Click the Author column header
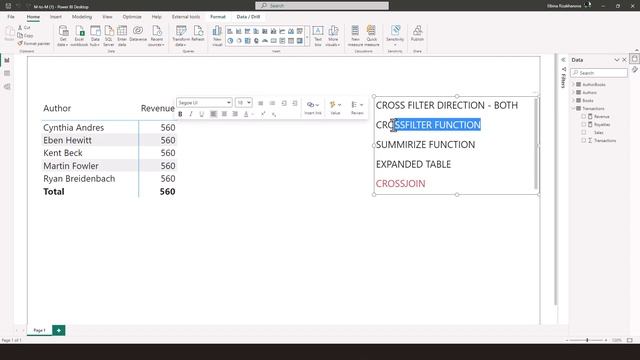640x360 pixels. click(57, 108)
